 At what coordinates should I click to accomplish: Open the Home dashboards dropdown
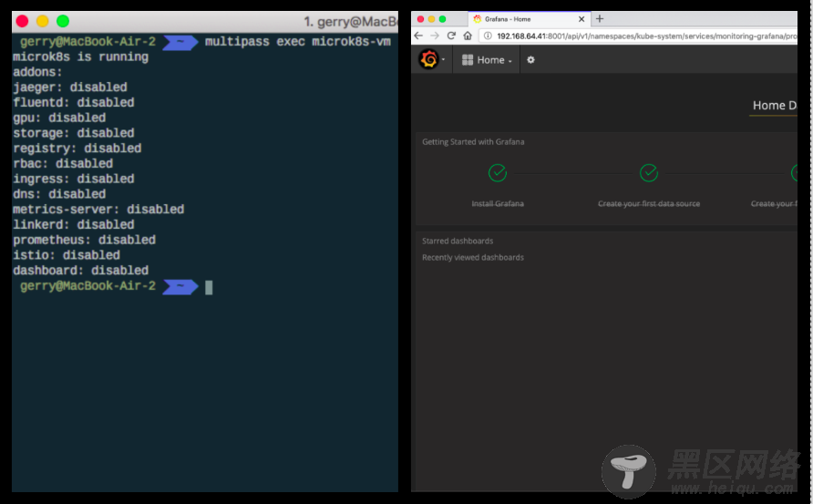(487, 60)
